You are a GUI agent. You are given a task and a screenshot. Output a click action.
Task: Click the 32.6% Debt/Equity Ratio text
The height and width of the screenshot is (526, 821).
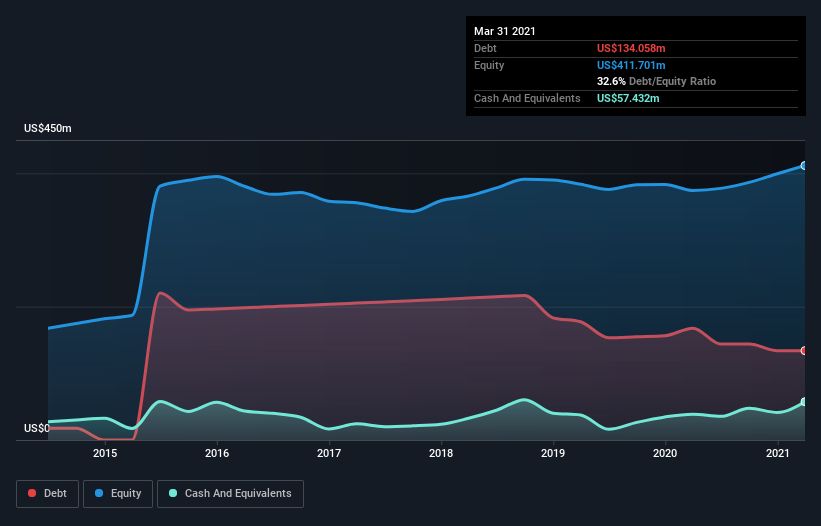656,81
